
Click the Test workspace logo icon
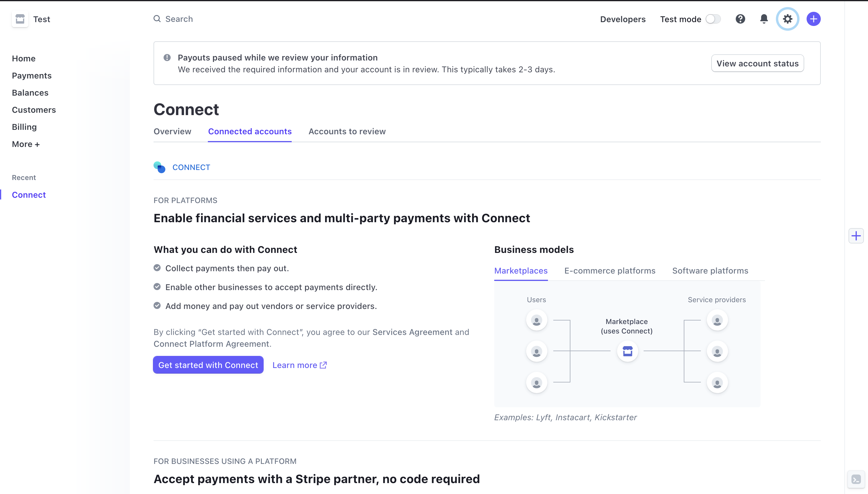[19, 19]
